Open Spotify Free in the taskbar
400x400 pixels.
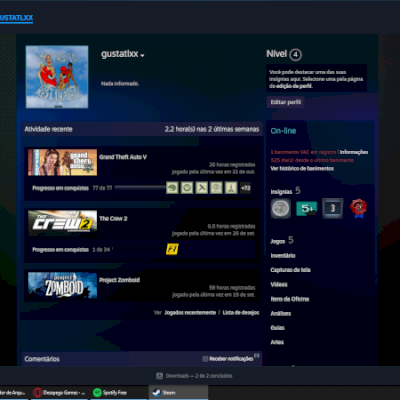[119, 393]
